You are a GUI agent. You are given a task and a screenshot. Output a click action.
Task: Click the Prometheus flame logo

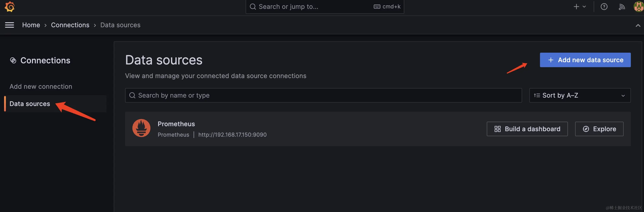(x=141, y=128)
